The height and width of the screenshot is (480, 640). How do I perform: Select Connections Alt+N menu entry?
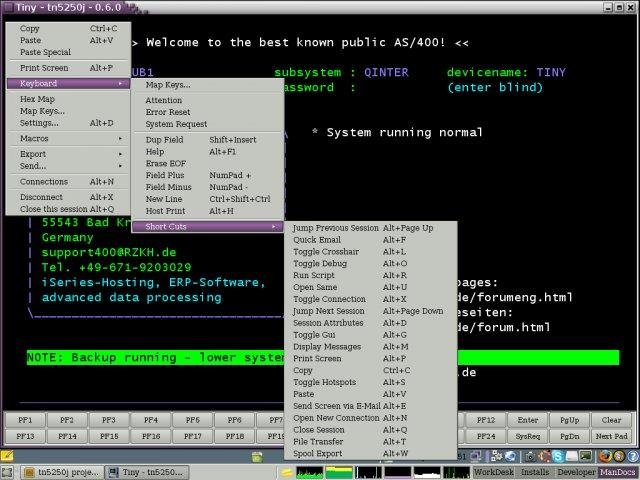pyautogui.click(x=68, y=182)
